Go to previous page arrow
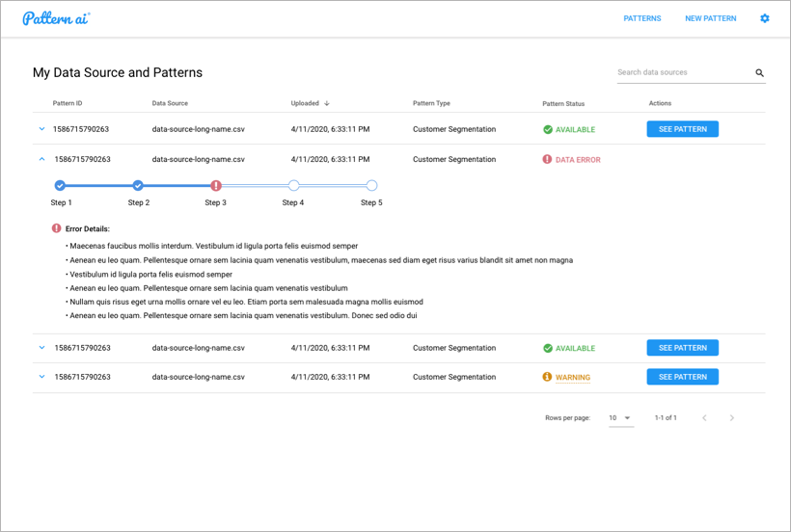 704,418
